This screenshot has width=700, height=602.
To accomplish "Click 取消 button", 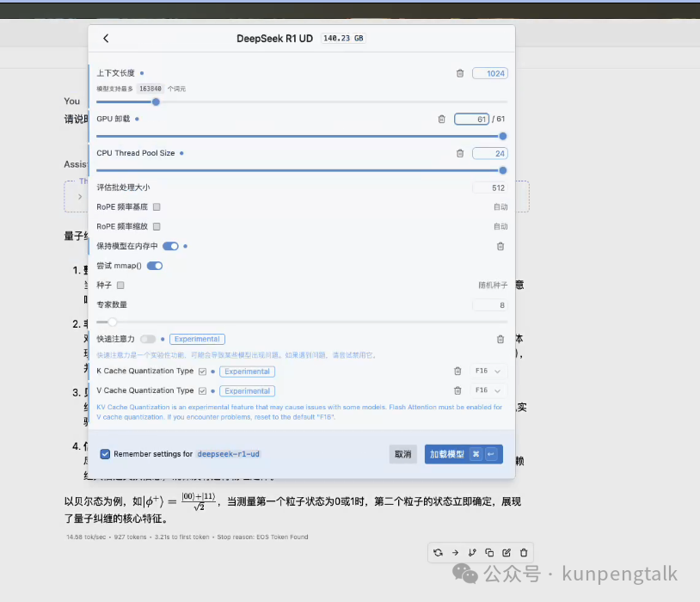I will (402, 454).
